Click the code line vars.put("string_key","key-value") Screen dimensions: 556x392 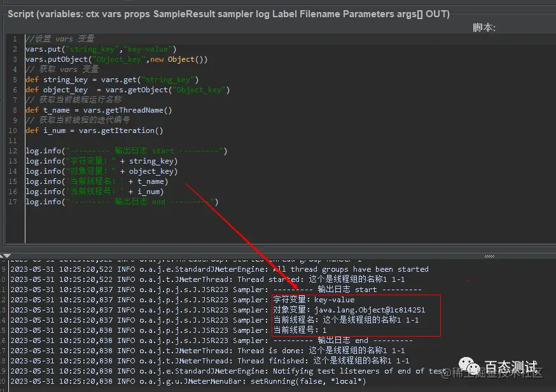[x=101, y=49]
